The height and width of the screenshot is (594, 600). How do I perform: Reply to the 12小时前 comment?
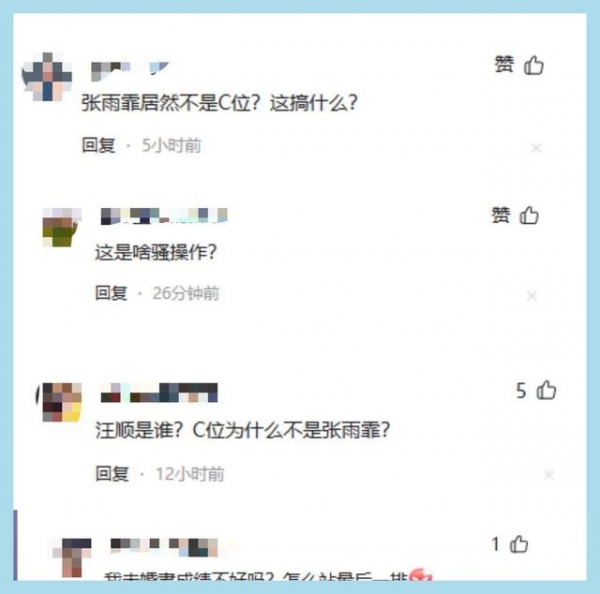[112, 474]
